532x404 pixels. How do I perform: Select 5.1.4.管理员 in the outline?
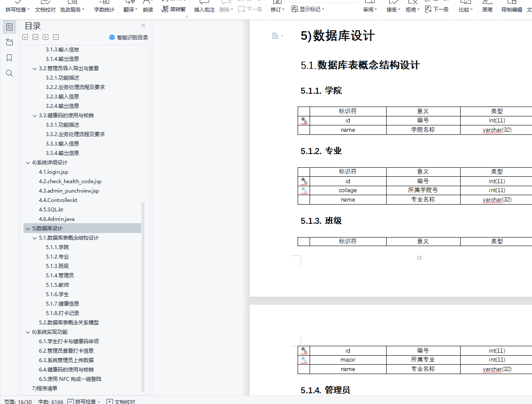(60, 276)
